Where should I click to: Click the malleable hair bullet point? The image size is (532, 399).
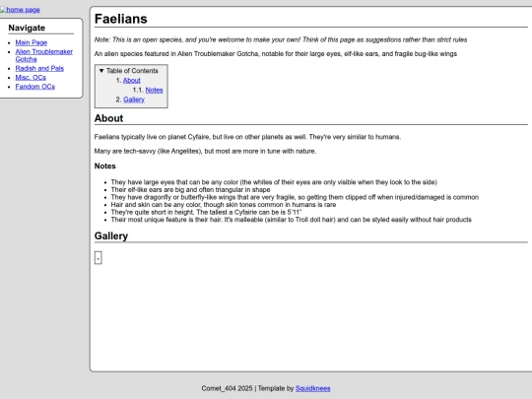[291, 220]
